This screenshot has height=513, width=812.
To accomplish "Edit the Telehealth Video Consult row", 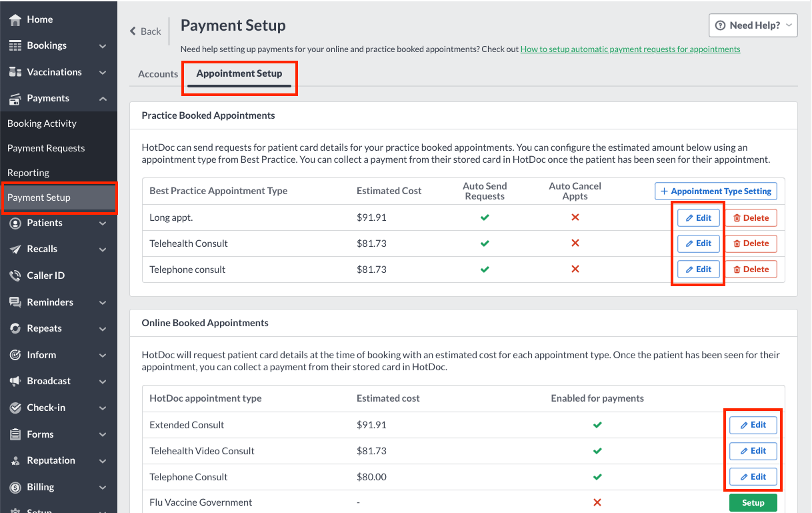I will click(753, 451).
